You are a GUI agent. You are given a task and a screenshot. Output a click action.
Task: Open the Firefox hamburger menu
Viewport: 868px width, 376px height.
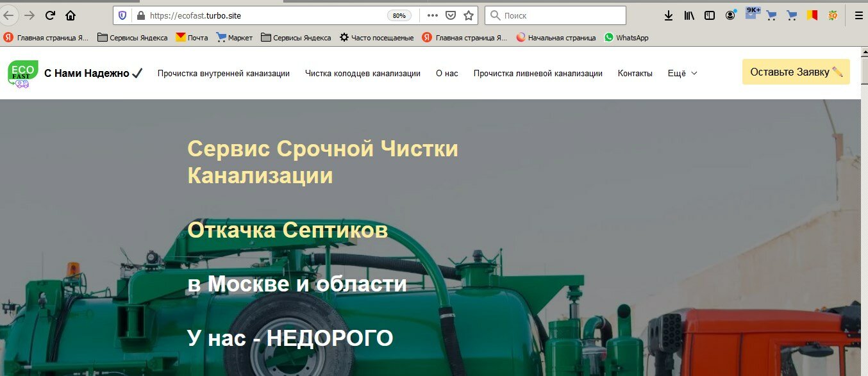tap(859, 15)
